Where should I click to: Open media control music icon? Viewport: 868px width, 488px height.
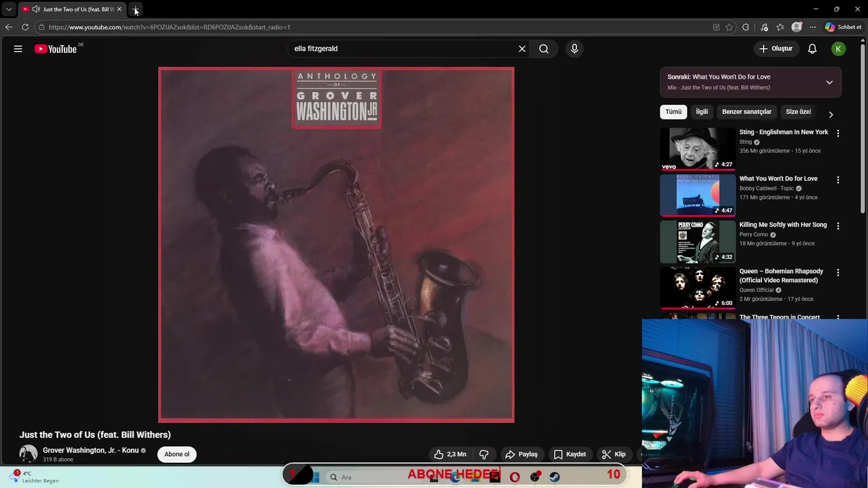pyautogui.click(x=764, y=27)
